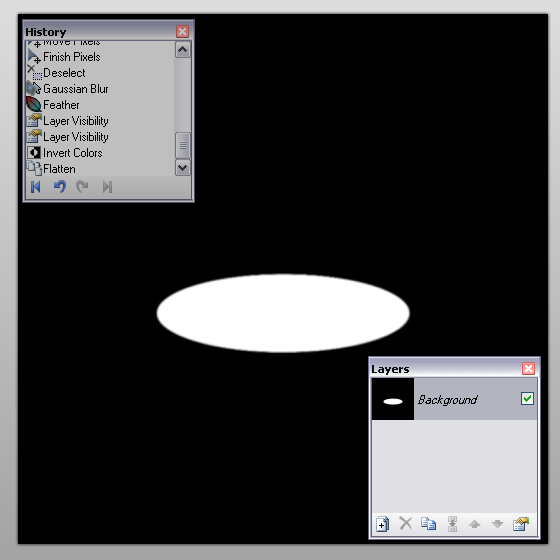Rewind history to the first step
The height and width of the screenshot is (560, 560).
click(x=36, y=186)
